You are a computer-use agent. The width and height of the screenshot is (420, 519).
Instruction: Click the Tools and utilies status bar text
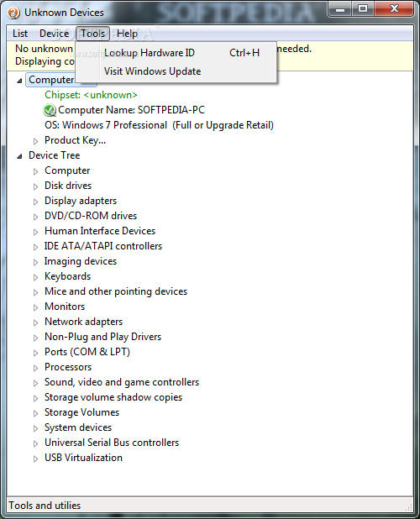point(45,506)
